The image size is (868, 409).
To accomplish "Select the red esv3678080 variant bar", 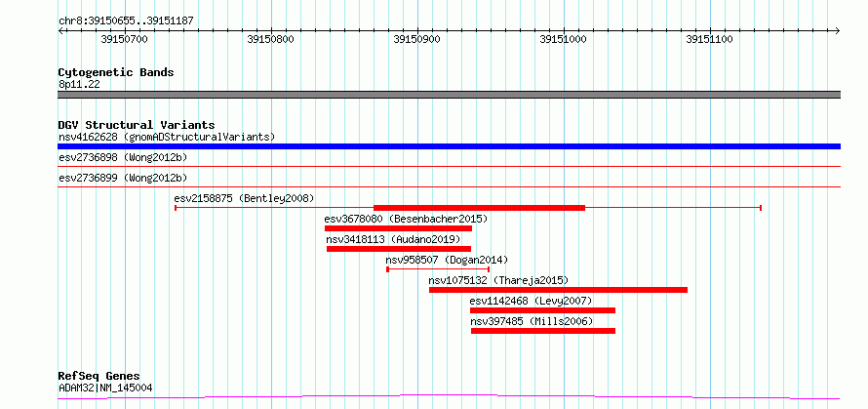I will [398, 228].
